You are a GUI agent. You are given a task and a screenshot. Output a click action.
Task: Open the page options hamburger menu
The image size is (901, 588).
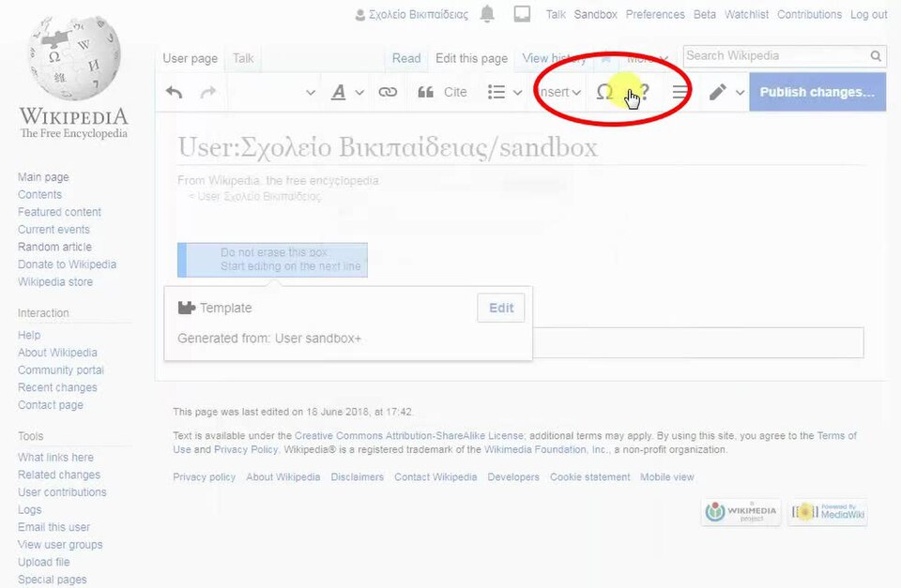click(680, 92)
